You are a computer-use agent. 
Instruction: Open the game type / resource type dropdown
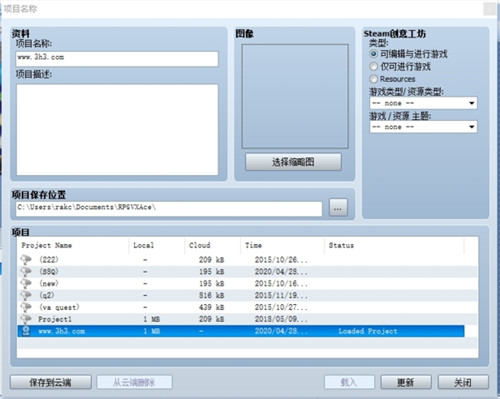(423, 103)
